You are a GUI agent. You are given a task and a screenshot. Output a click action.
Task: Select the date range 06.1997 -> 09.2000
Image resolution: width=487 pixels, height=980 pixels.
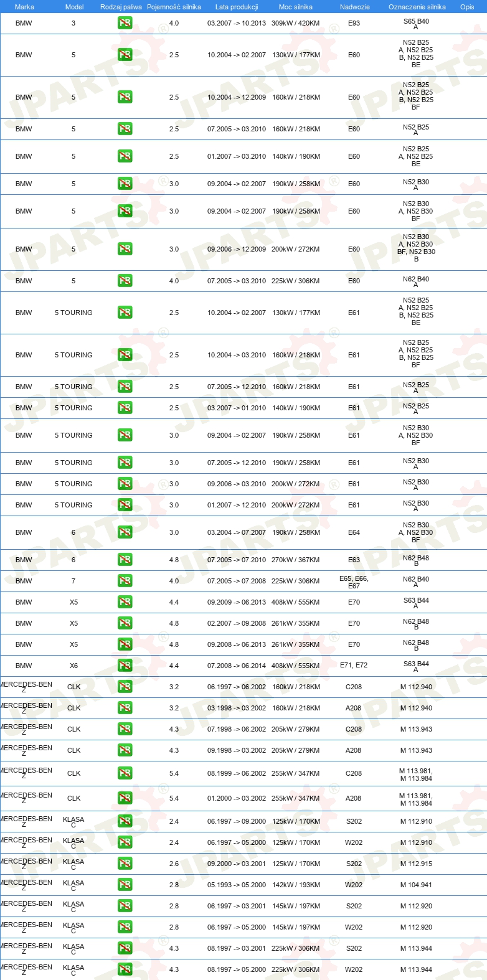237,821
